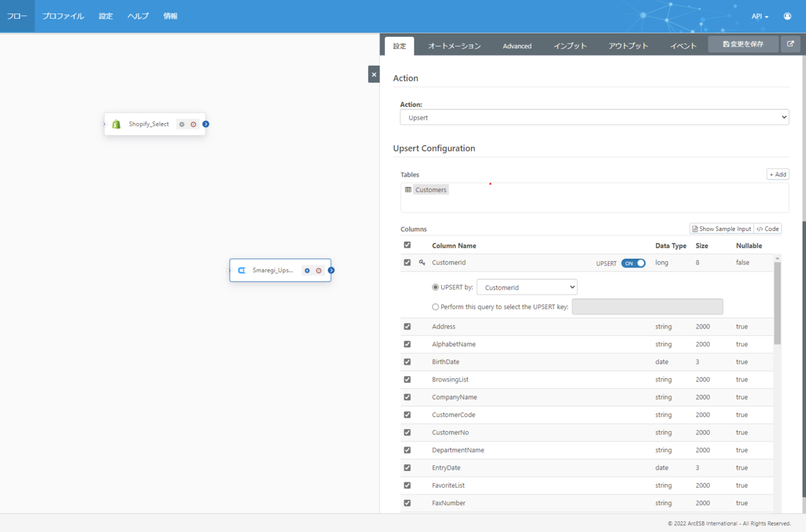Open the Action dropdown showing Upsert
The image size is (806, 532).
(x=594, y=118)
